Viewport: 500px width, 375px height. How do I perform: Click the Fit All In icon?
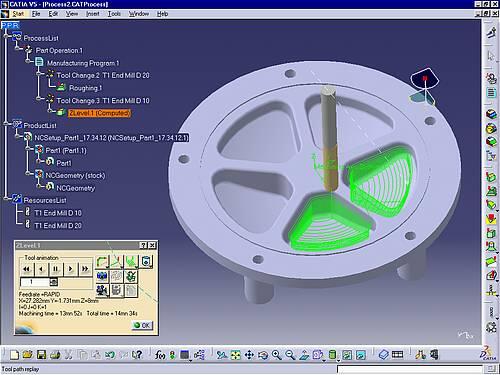point(235,355)
